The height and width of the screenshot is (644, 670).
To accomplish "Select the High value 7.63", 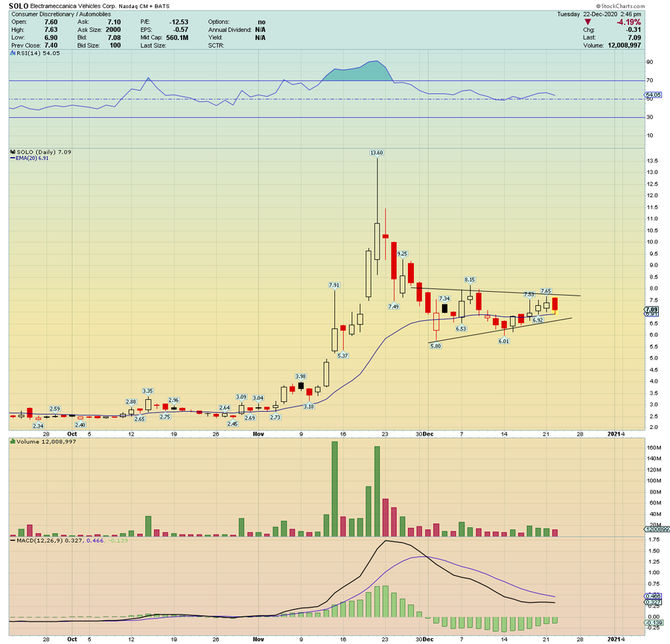I will [x=51, y=30].
